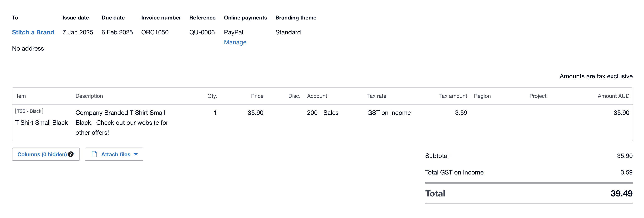Click the Attach files document icon
This screenshot has height=218, width=644.
point(94,154)
